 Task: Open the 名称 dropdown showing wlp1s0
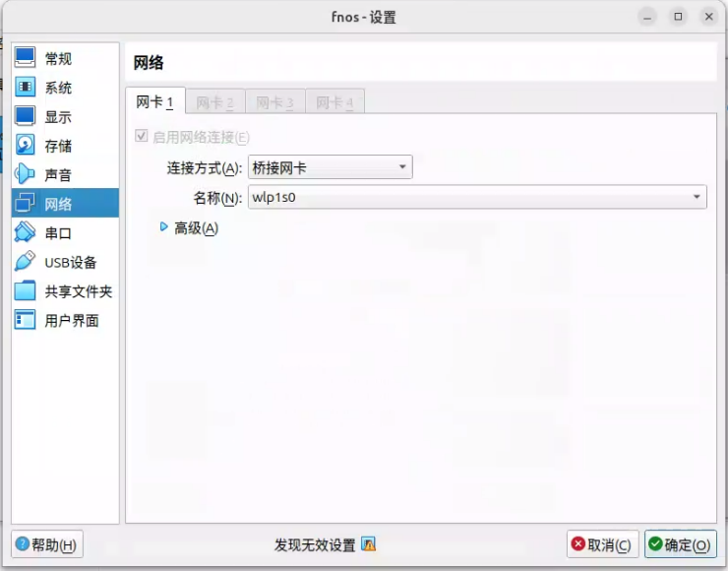pyautogui.click(x=477, y=197)
